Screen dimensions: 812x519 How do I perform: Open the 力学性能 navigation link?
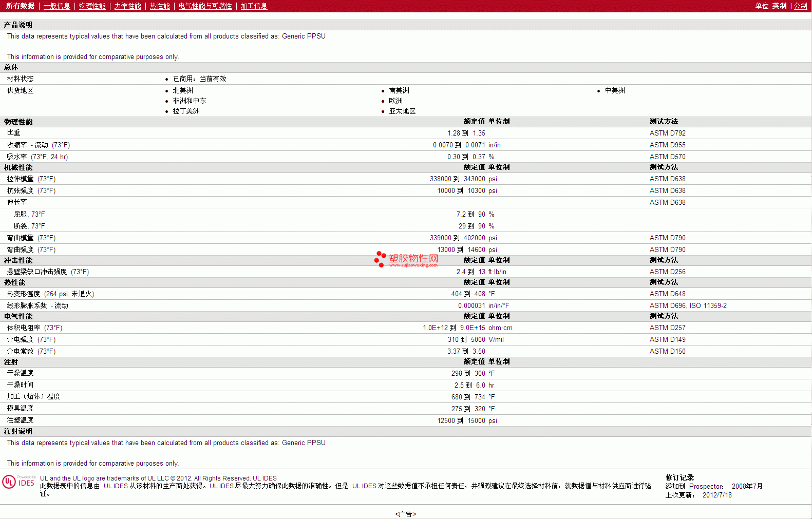[127, 6]
